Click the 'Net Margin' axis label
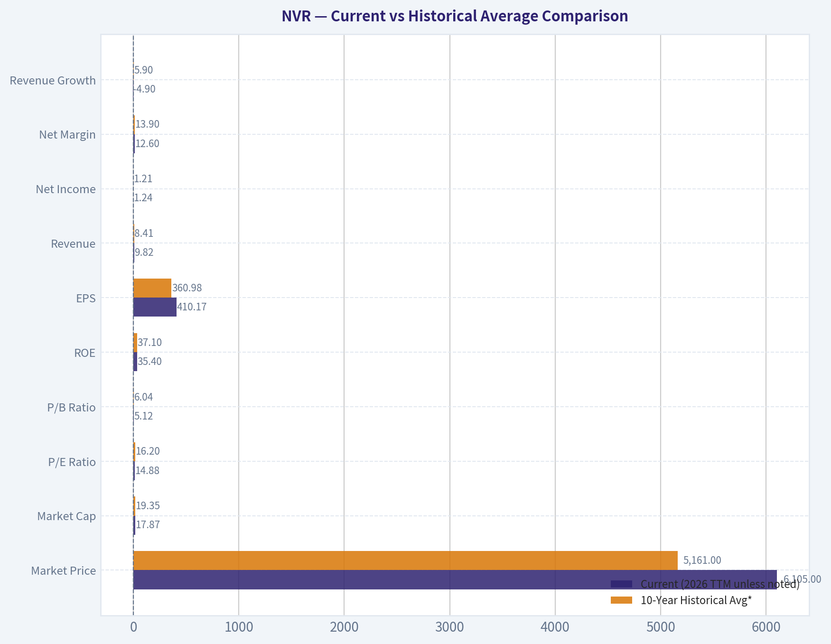This screenshot has width=831, height=644. tap(67, 135)
